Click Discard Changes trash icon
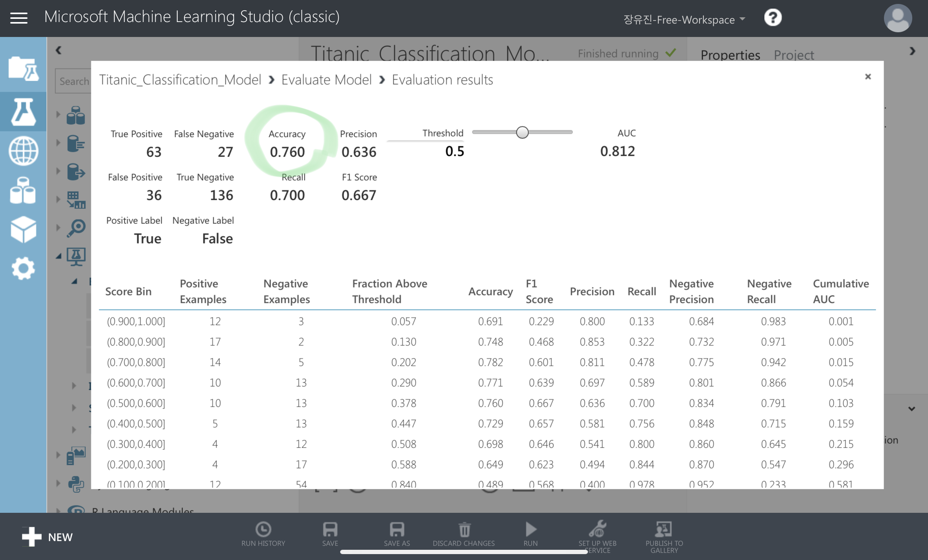The height and width of the screenshot is (560, 928). click(464, 529)
